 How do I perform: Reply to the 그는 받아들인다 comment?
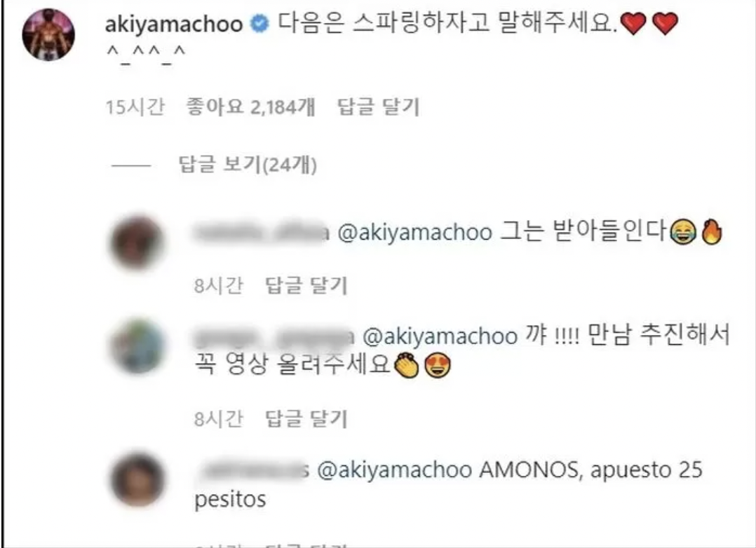click(306, 285)
